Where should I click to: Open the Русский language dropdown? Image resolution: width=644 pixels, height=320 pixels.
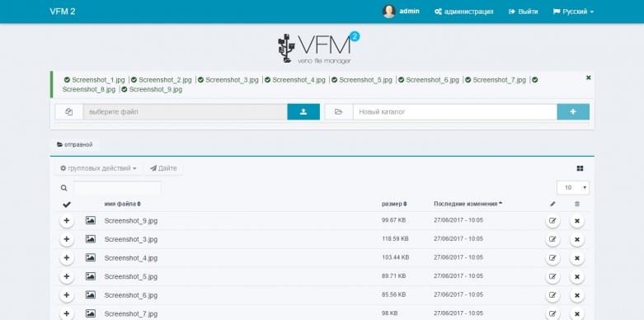click(x=573, y=12)
